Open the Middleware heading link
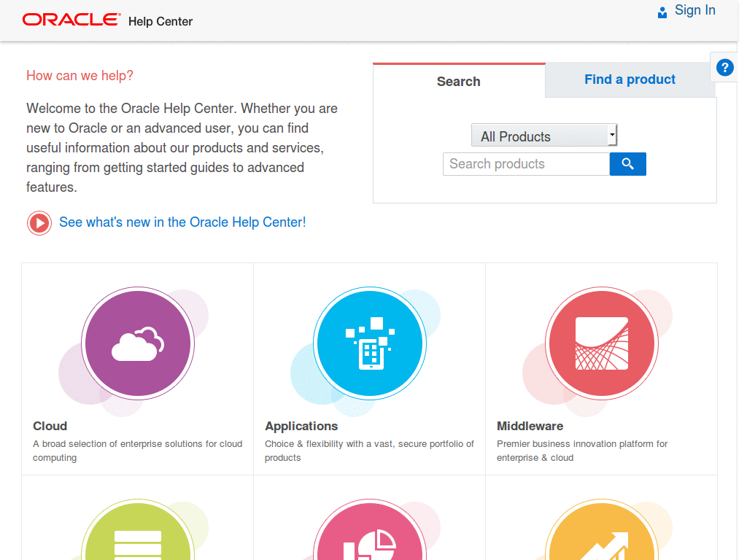Viewport: 747px width, 560px height. [x=530, y=426]
